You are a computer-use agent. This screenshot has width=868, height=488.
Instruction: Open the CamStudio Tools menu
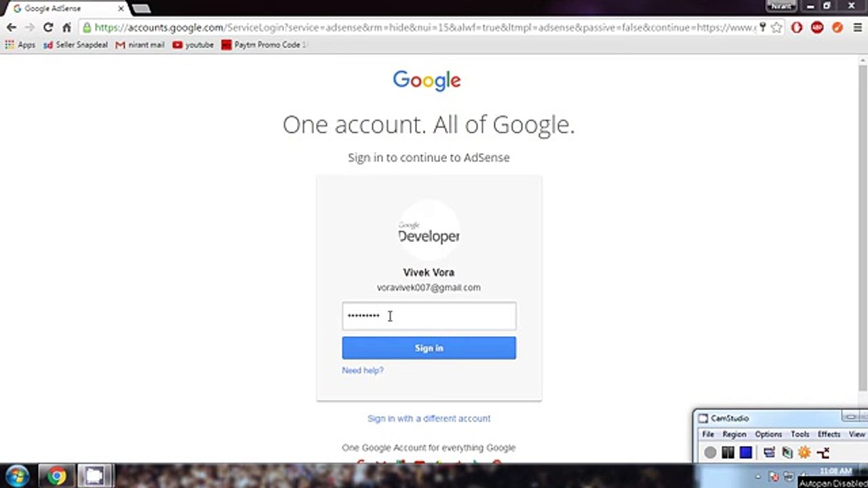pos(800,434)
